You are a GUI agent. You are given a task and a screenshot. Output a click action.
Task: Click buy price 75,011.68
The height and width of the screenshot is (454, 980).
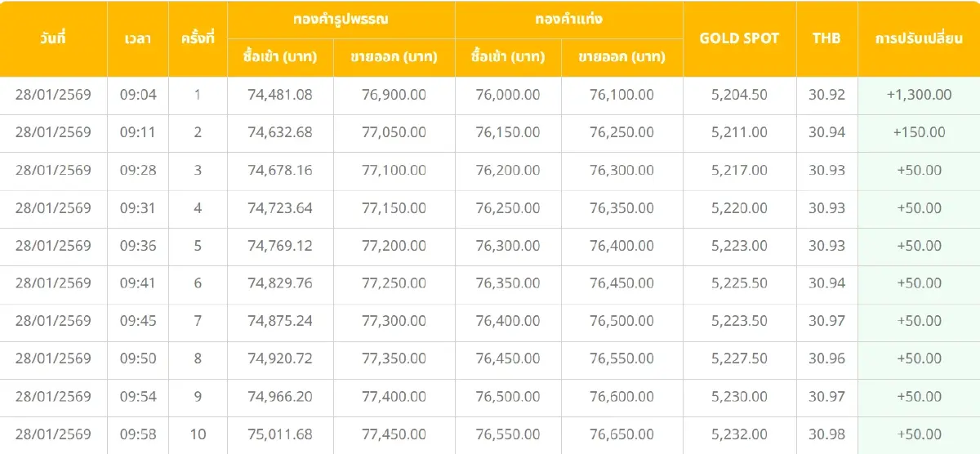(x=280, y=434)
